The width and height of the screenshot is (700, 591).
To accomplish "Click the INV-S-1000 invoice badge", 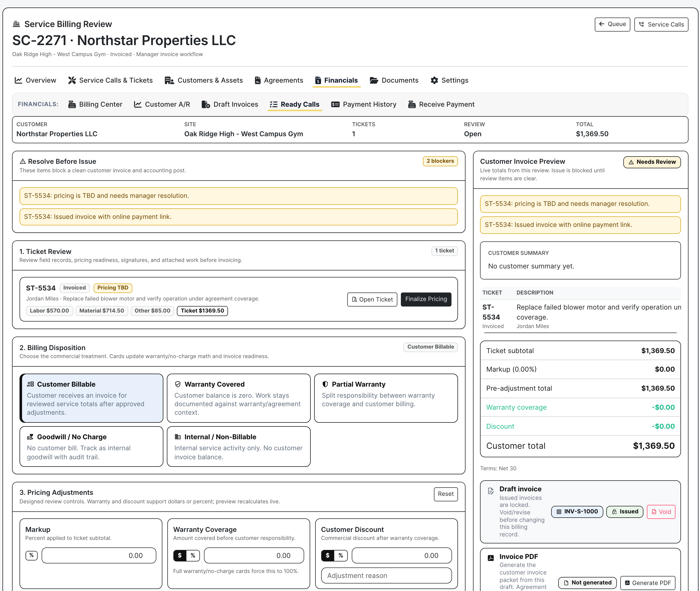I will [x=577, y=512].
